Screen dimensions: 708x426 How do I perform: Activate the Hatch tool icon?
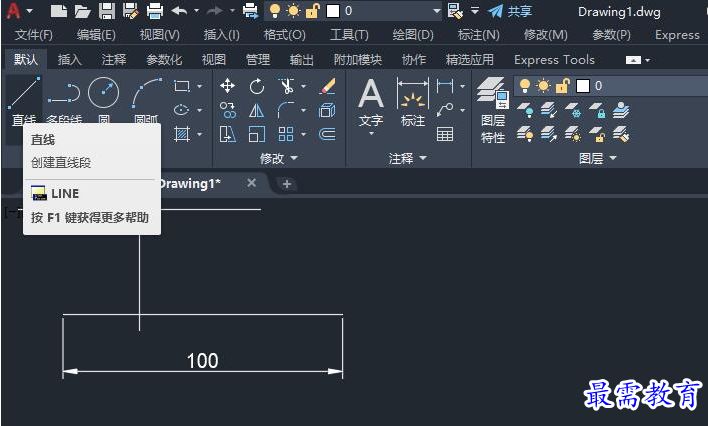pyautogui.click(x=182, y=134)
